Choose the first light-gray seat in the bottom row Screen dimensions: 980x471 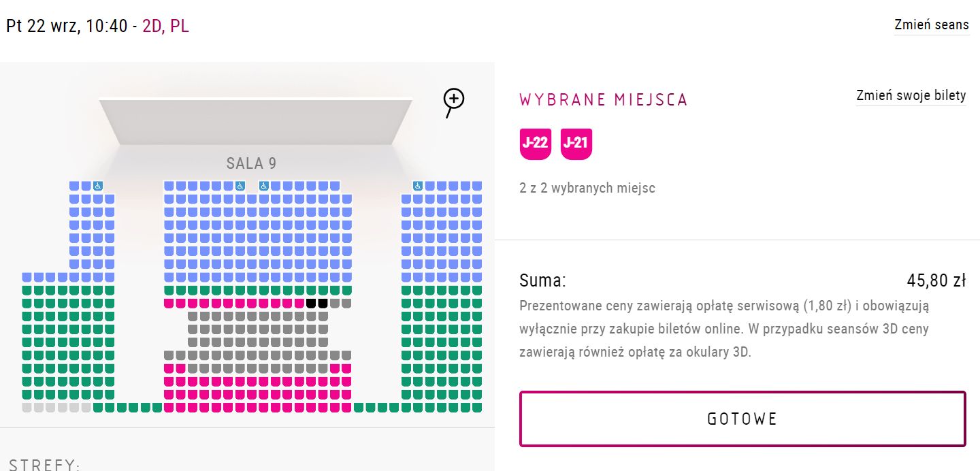(x=27, y=408)
